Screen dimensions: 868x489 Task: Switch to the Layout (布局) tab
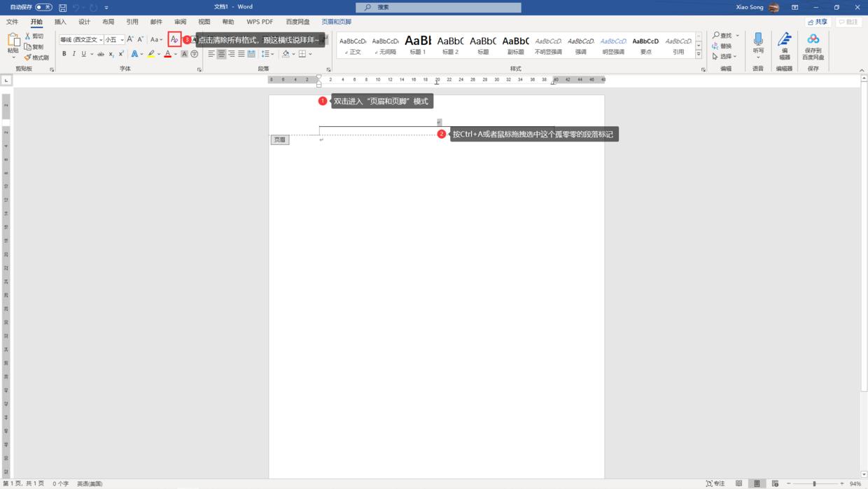[108, 22]
